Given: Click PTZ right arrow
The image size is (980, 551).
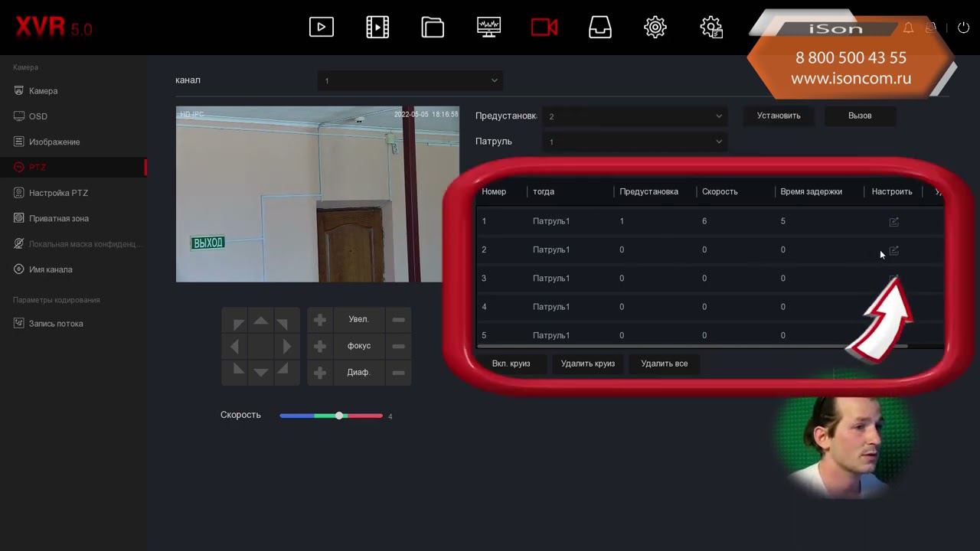Looking at the screenshot, I should (x=286, y=347).
